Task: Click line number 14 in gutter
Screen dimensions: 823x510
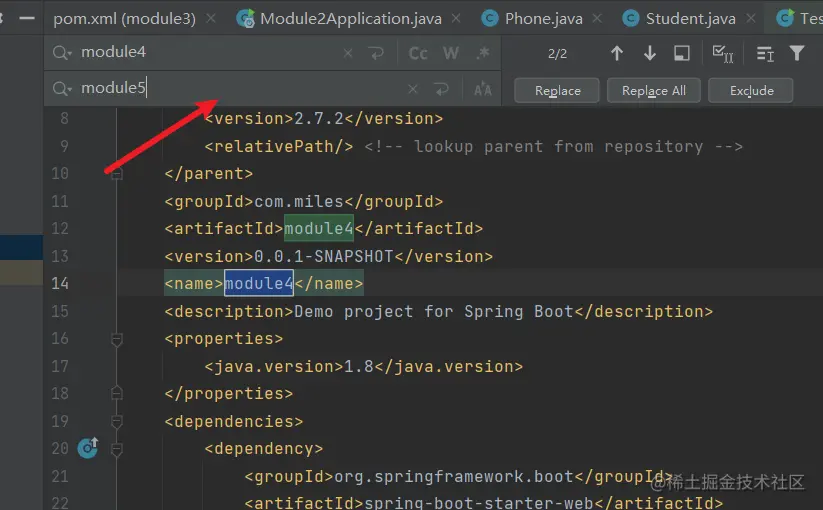Action: (60, 283)
